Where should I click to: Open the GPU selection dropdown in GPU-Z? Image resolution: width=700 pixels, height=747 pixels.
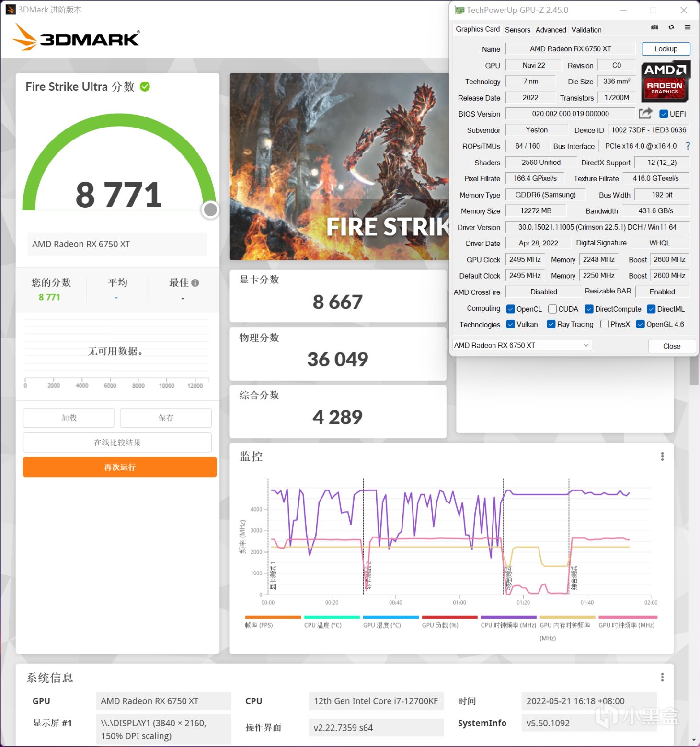point(522,345)
